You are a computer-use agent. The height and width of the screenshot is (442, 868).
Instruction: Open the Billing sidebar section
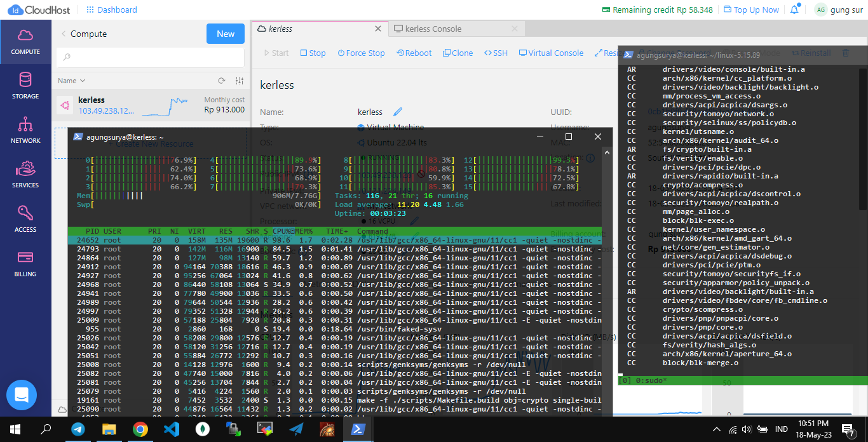coord(25,264)
